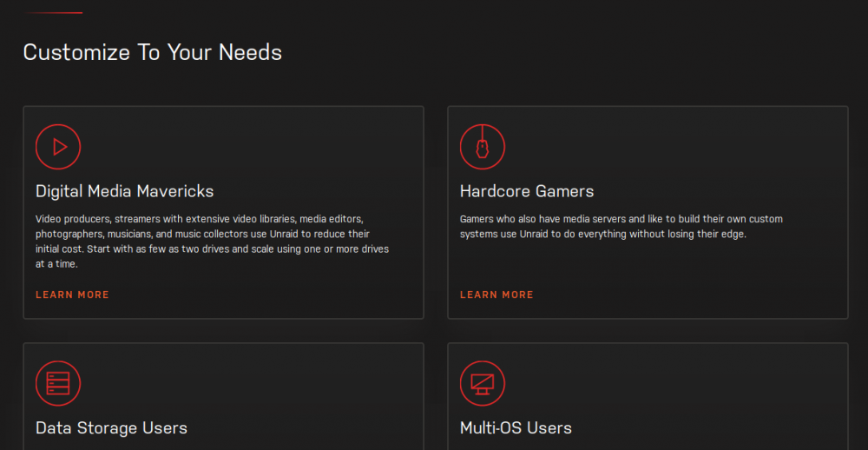Click the server rack icon above Data Storage Users
The height and width of the screenshot is (450, 868).
[x=58, y=383]
